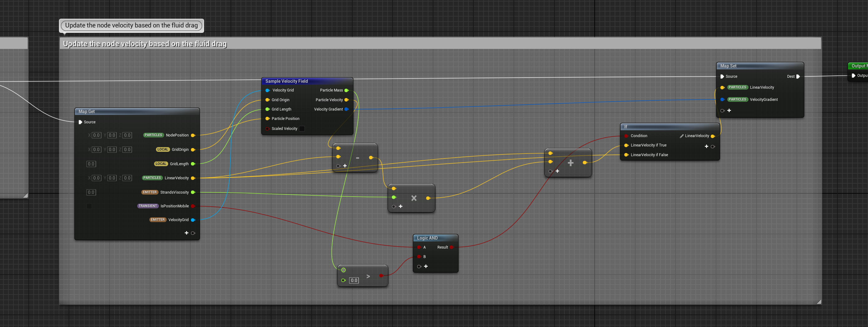This screenshot has width=868, height=327.
Task: Click the comment bubble above the comment box
Action: 131,25
